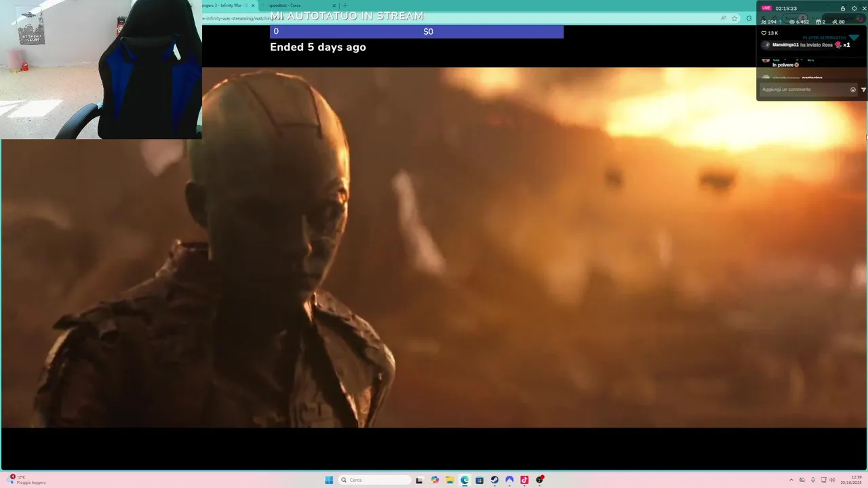868x488 pixels.
Task: Open Task View from the taskbar
Action: 419,480
